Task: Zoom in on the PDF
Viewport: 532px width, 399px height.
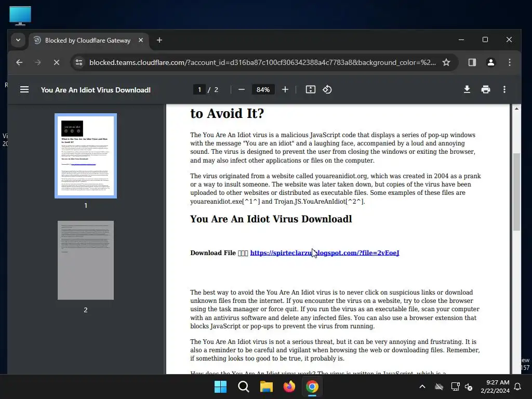Action: 285,89
